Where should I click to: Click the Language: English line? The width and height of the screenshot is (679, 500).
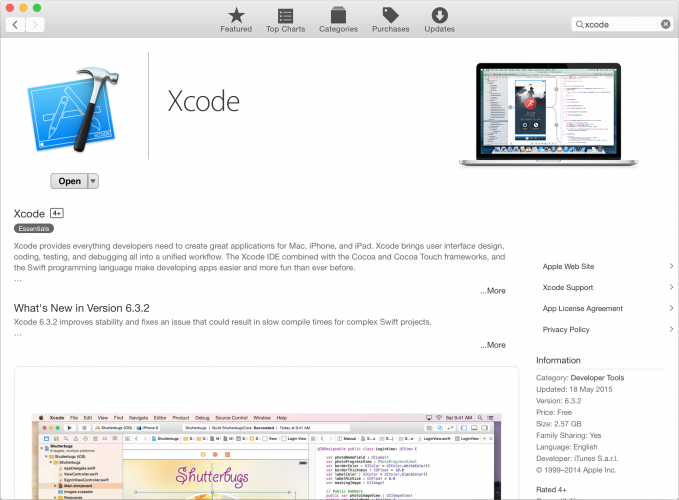click(x=566, y=447)
